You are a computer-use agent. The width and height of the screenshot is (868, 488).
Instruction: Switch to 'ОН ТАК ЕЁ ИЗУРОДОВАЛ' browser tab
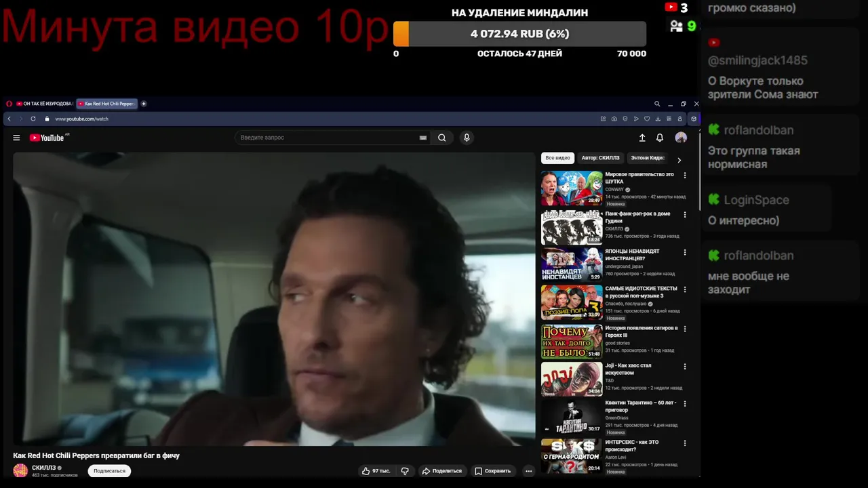(43, 104)
